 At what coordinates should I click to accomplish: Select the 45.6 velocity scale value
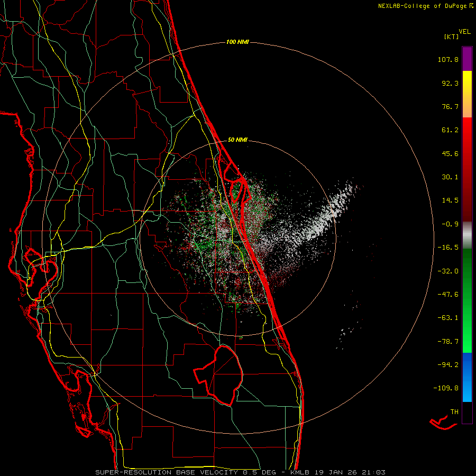click(450, 153)
